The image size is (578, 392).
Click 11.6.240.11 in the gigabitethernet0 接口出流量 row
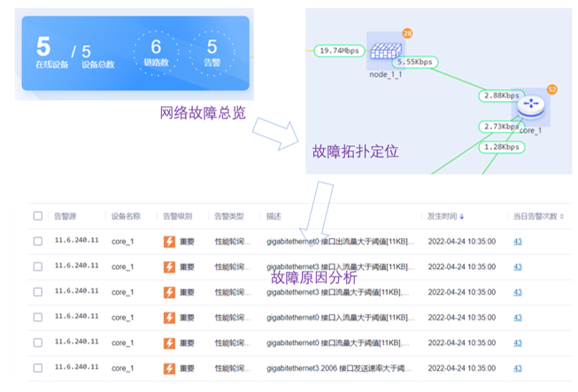click(x=77, y=240)
